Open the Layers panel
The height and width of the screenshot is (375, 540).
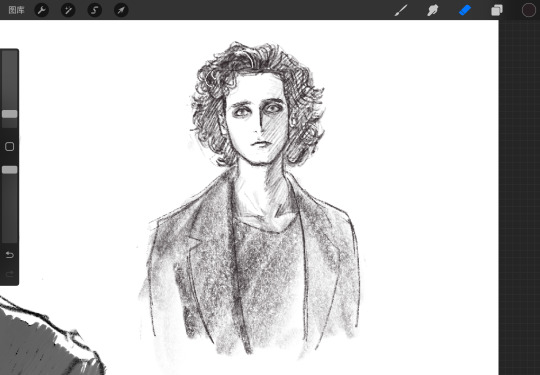[x=497, y=10]
